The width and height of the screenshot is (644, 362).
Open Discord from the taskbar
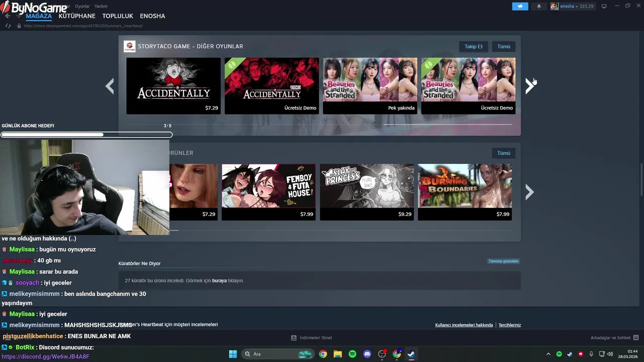[x=367, y=354]
